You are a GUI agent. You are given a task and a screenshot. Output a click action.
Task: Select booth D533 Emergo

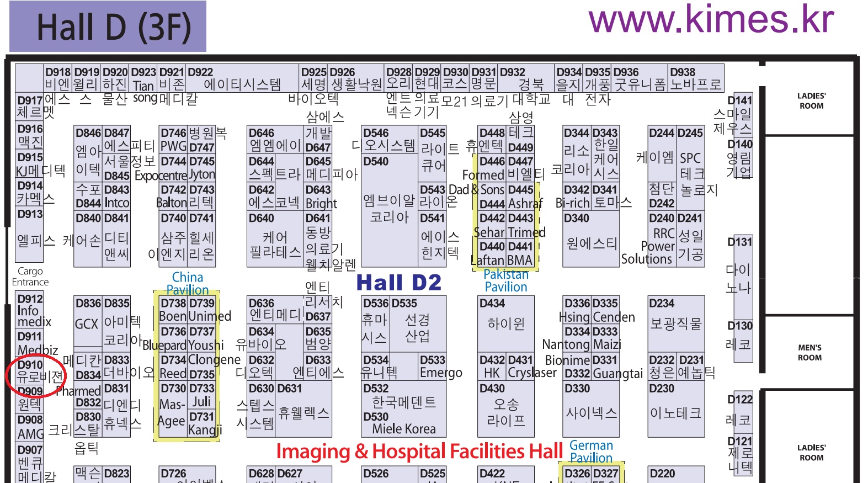[433, 367]
